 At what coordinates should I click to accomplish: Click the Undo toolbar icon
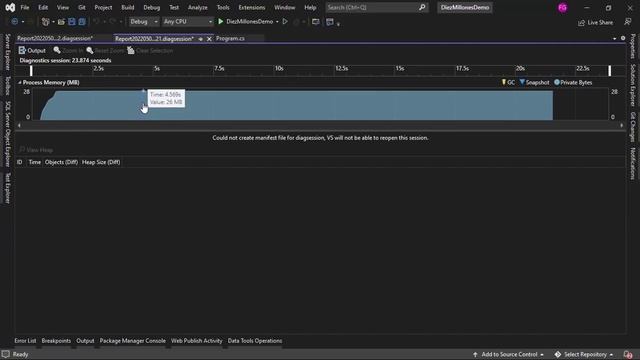click(96, 22)
